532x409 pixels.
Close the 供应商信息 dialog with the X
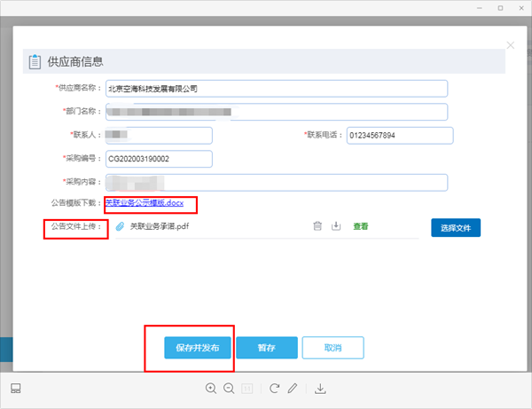510,45
